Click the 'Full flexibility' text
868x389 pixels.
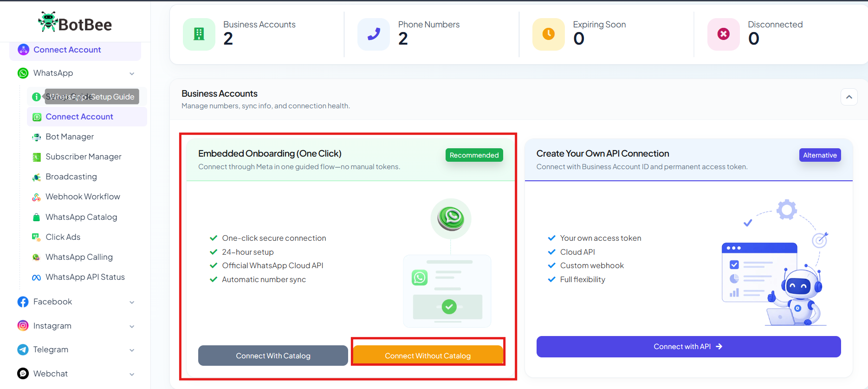583,279
